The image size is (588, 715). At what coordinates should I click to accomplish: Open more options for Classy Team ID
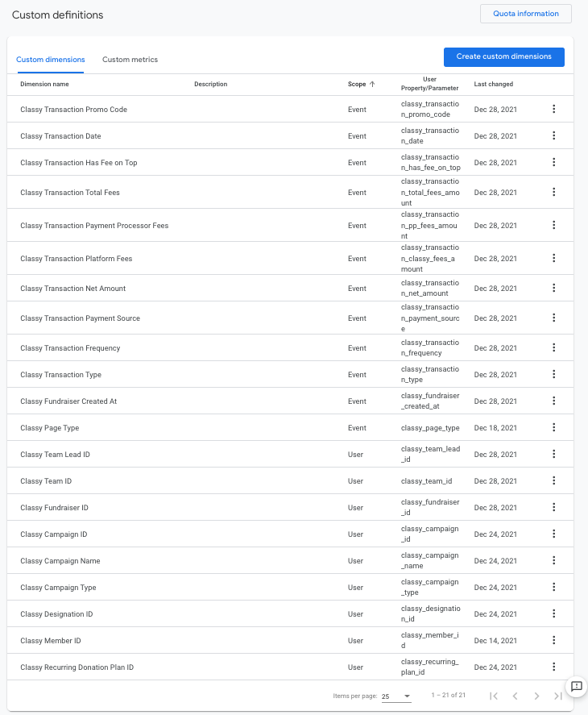554,480
